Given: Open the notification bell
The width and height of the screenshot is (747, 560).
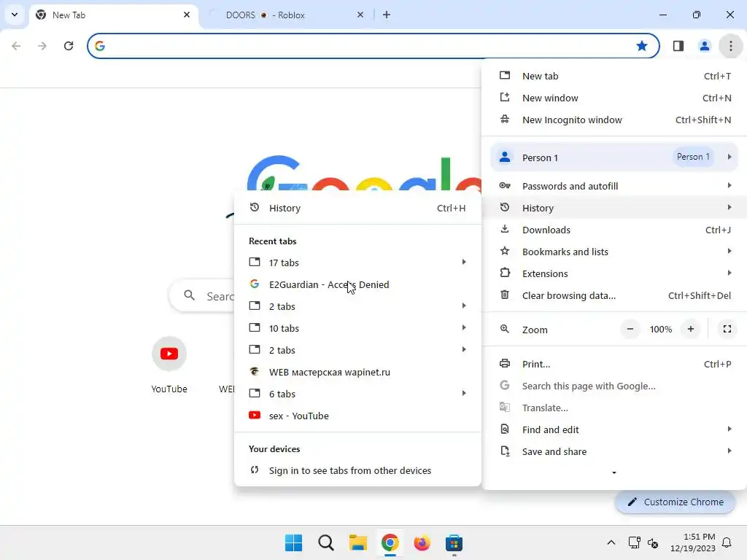Looking at the screenshot, I should 727,542.
